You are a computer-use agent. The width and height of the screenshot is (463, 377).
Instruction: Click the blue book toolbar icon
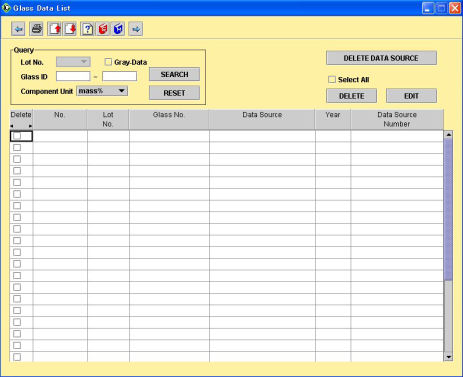(118, 29)
